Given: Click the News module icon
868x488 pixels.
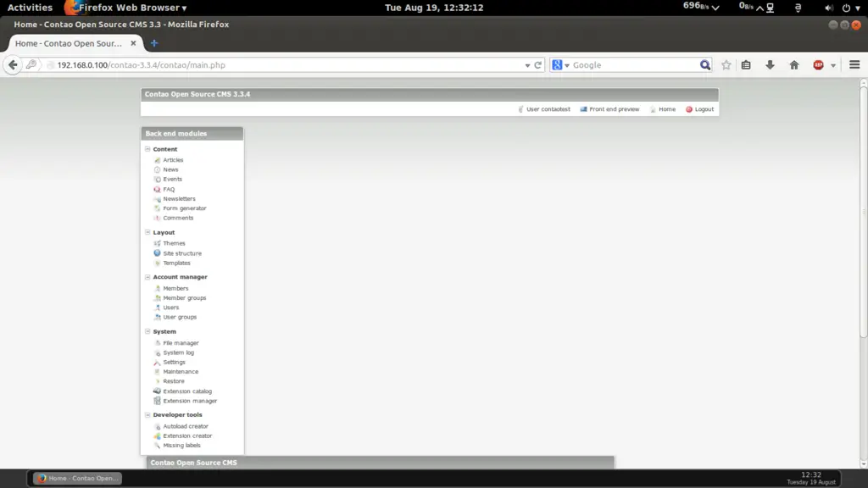Looking at the screenshot, I should [157, 169].
